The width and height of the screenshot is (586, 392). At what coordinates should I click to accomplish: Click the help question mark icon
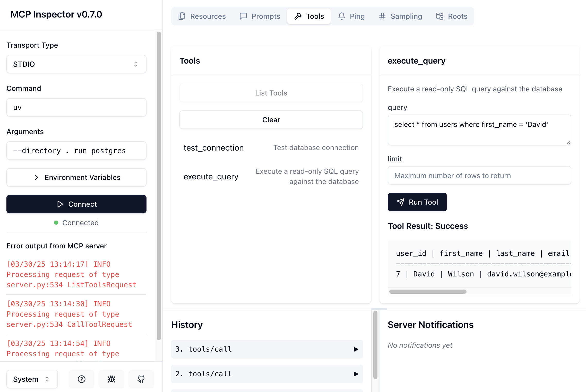(x=81, y=379)
